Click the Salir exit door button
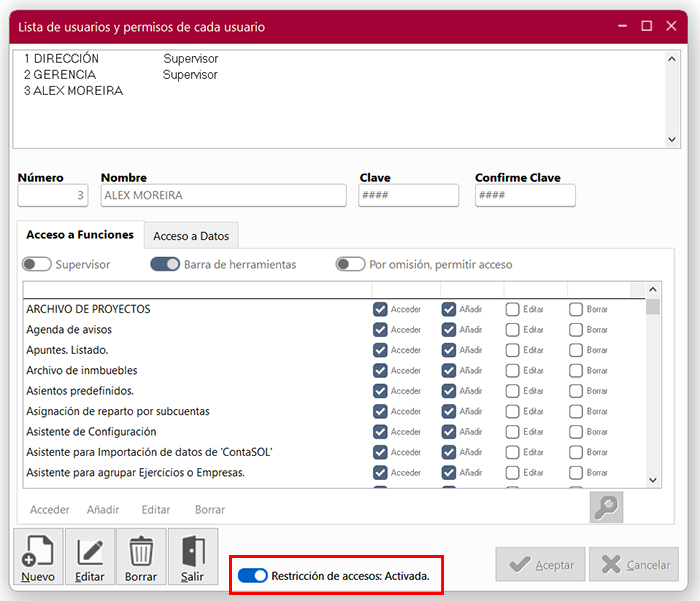 193,557
